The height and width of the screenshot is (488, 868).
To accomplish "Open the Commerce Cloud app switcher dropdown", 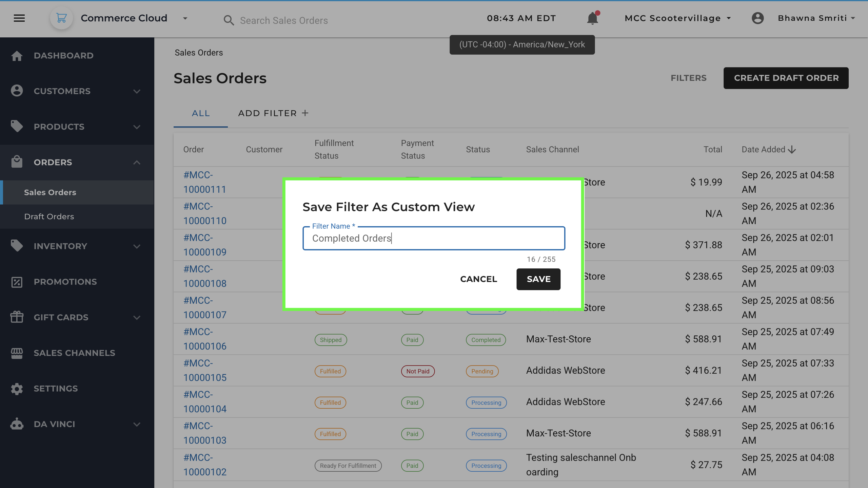I will pyautogui.click(x=185, y=18).
